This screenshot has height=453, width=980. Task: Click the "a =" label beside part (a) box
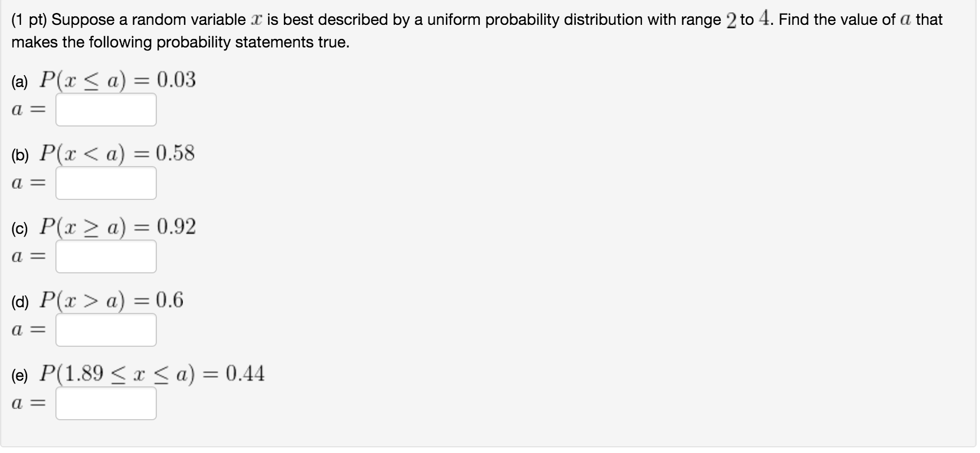[x=28, y=110]
